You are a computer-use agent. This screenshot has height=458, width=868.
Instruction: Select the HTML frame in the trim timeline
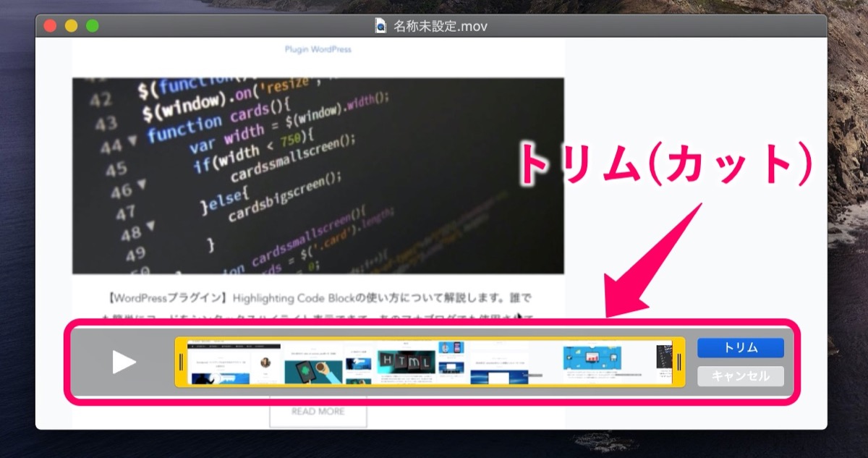(407, 362)
